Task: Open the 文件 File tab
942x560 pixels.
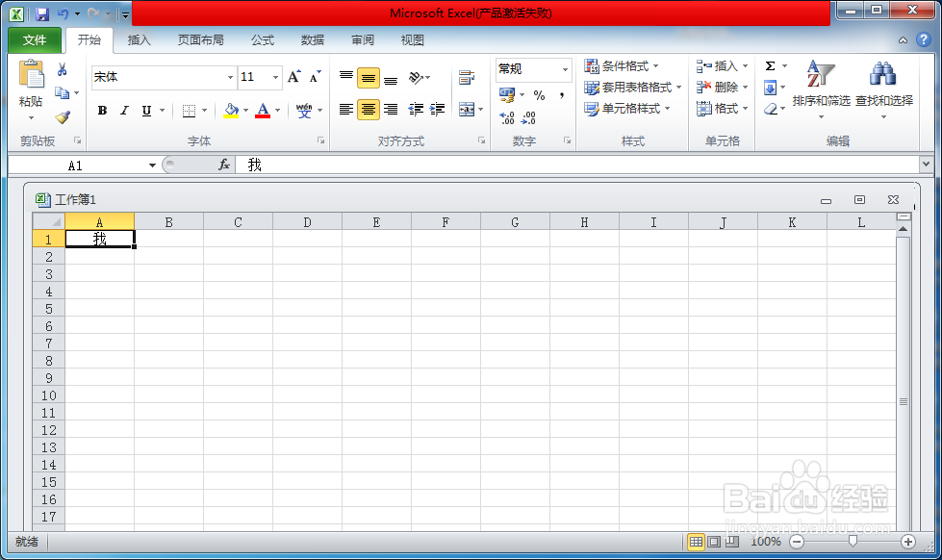Action: [x=35, y=40]
